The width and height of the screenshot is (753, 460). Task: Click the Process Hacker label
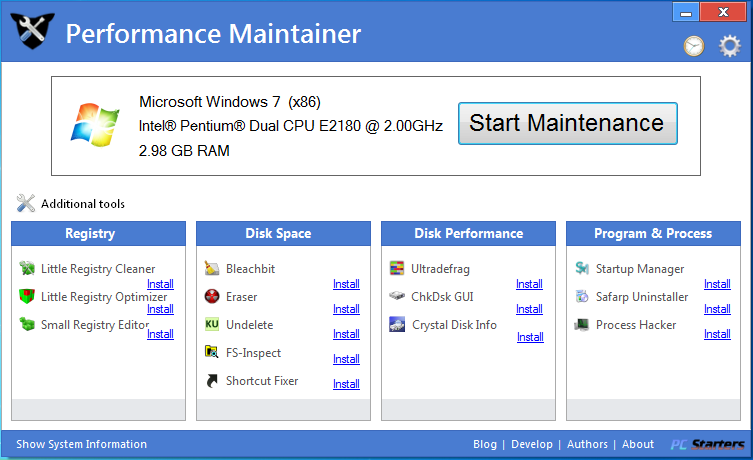click(636, 325)
